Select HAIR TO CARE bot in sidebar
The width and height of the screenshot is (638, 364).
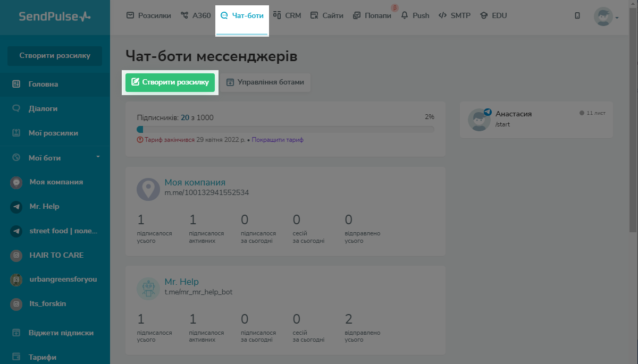coord(56,255)
